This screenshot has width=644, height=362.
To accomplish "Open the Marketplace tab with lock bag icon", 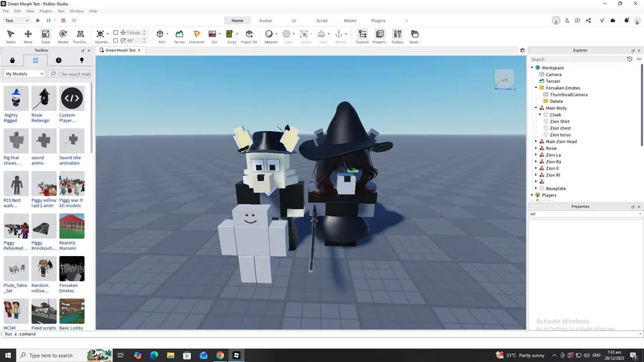I will pyautogui.click(x=12, y=60).
